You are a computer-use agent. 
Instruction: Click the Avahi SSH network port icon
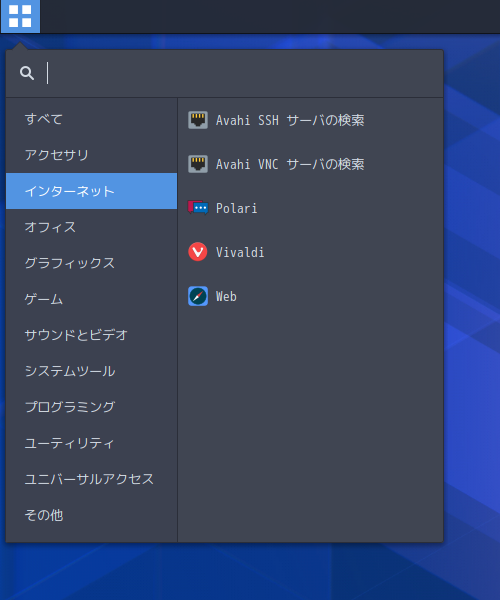[x=198, y=120]
